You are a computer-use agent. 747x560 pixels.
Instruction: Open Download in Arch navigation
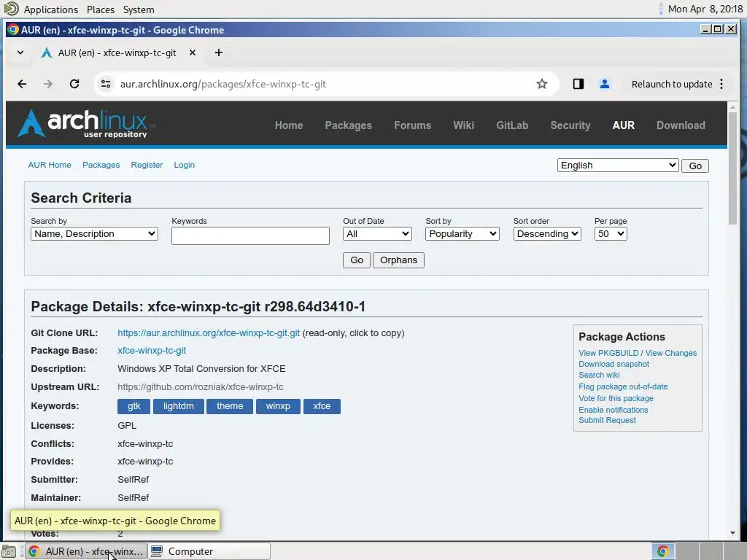coord(681,125)
